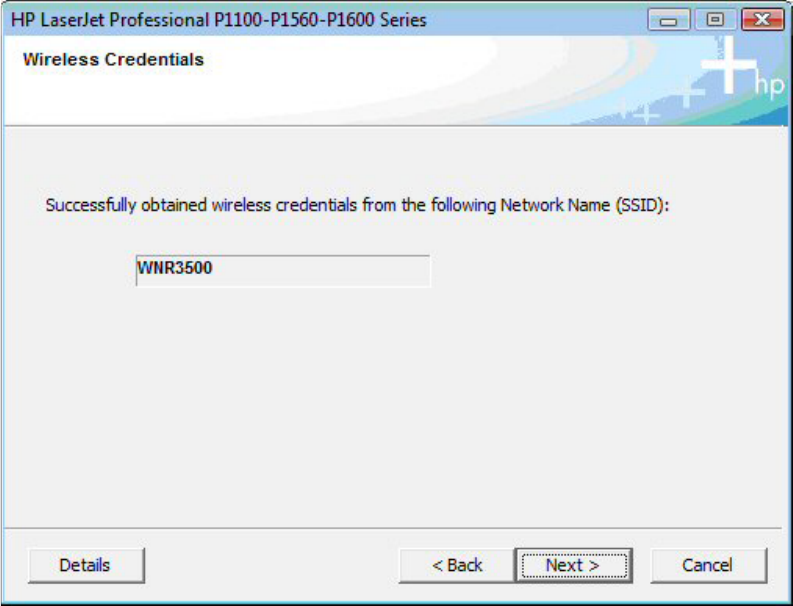Open the Details view
The height and width of the screenshot is (606, 793).
pos(86,565)
